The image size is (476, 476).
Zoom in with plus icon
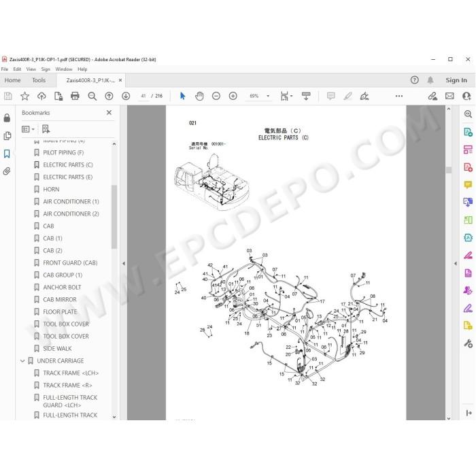[233, 97]
